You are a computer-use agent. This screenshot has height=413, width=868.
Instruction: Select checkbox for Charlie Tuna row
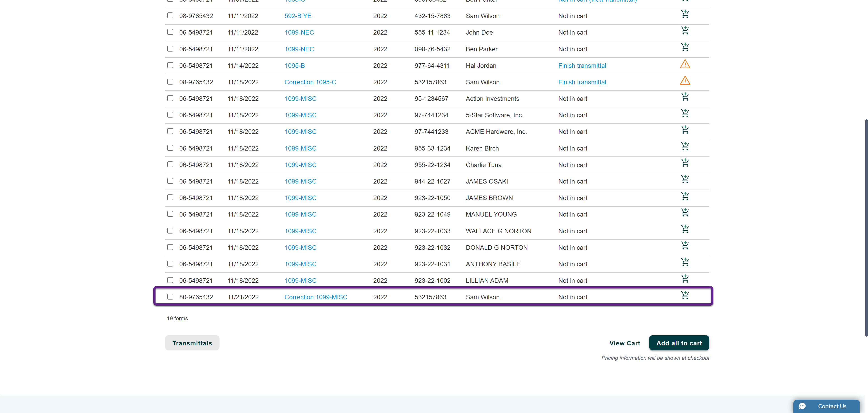170,164
